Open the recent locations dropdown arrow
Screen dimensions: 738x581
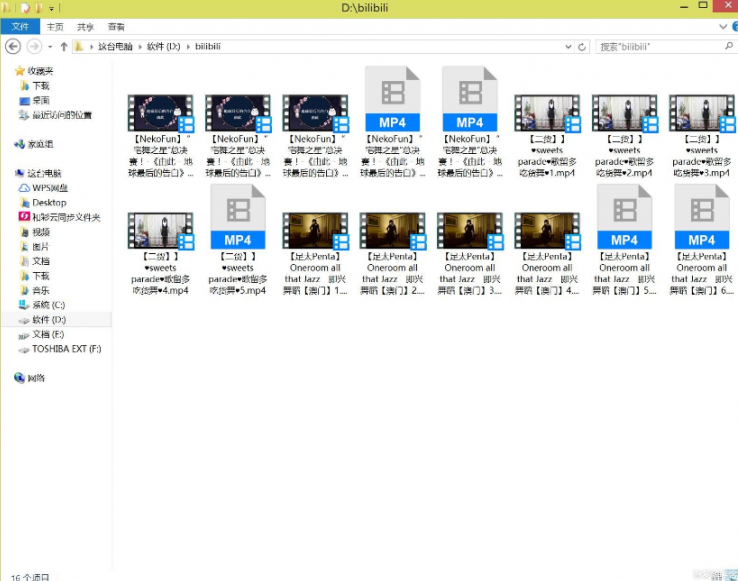[50, 47]
